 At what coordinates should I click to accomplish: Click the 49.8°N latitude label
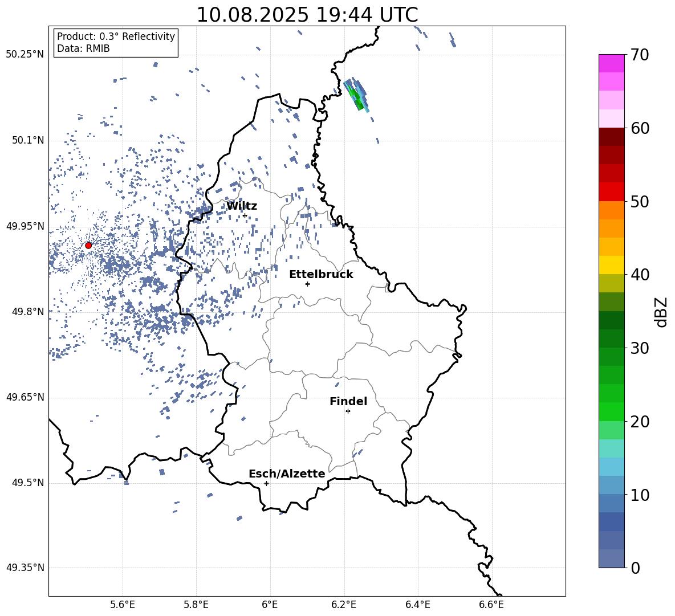[28, 312]
